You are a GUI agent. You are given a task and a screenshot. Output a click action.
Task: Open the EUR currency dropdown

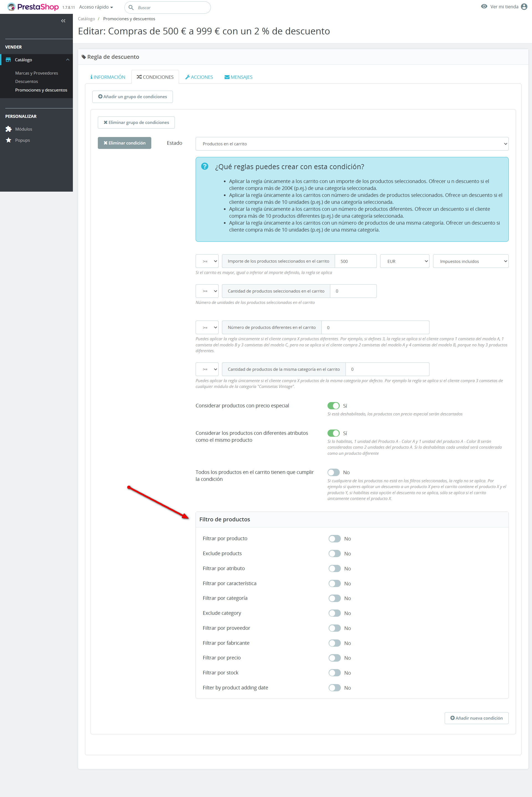click(x=405, y=262)
